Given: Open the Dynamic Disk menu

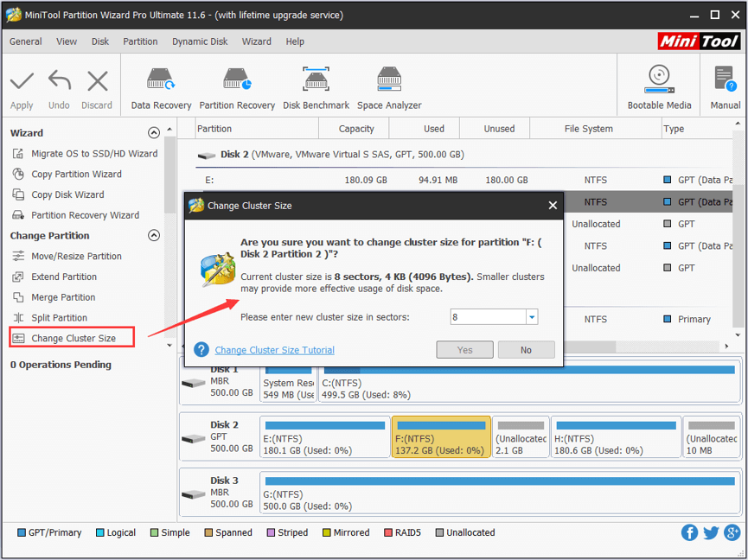Looking at the screenshot, I should pos(200,41).
